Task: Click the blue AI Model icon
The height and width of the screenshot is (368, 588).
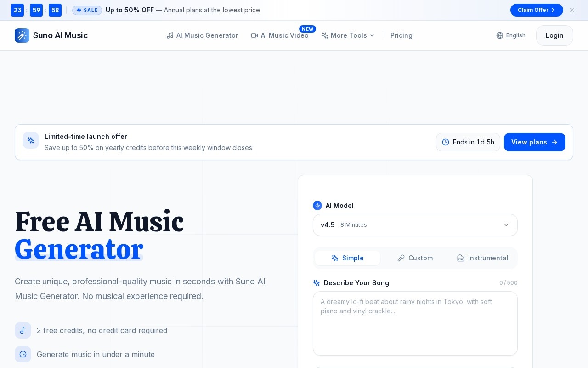Action: tap(317, 206)
